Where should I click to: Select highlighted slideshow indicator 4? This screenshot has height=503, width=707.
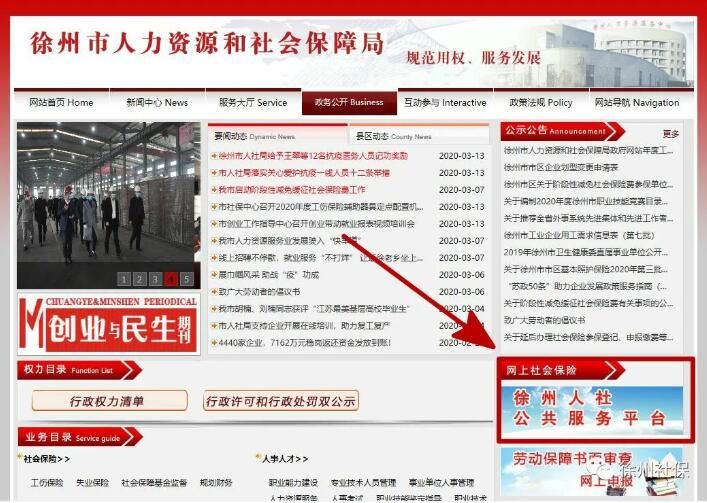171,279
